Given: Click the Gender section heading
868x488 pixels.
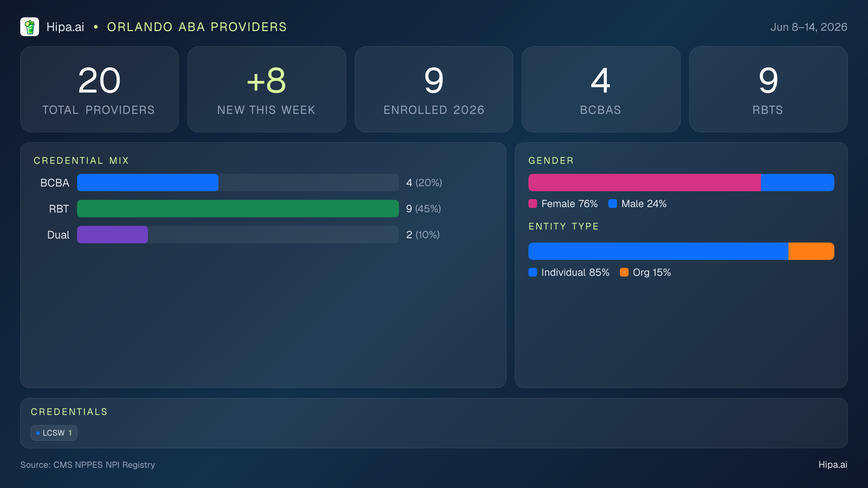Looking at the screenshot, I should coord(551,160).
